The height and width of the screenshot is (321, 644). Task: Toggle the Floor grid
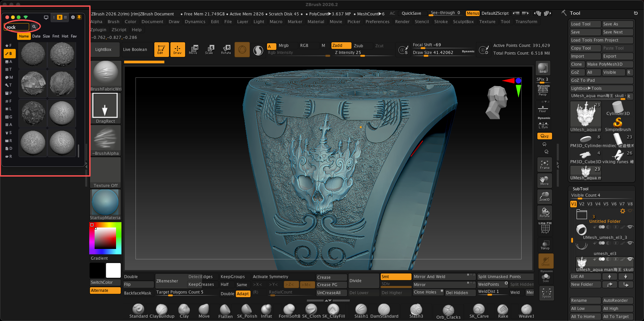543,108
